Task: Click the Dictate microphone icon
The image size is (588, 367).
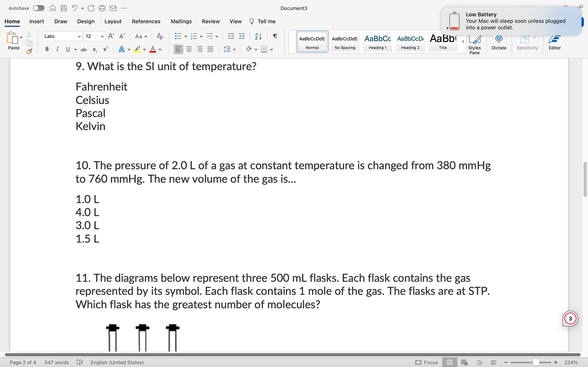Action: [x=499, y=42]
